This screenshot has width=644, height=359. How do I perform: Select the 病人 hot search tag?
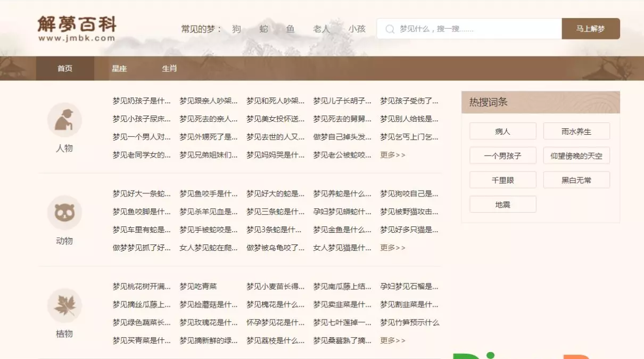[502, 132]
